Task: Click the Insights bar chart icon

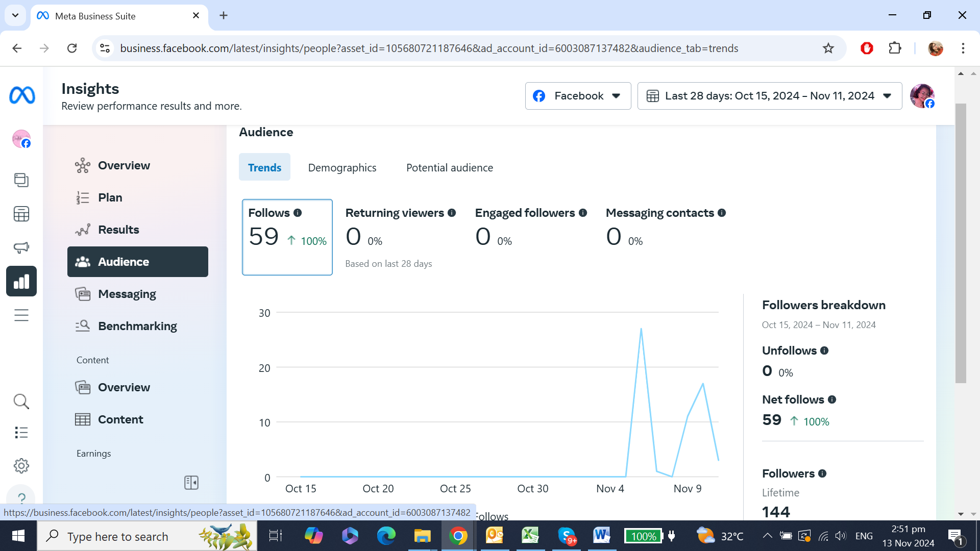Action: coord(21,281)
